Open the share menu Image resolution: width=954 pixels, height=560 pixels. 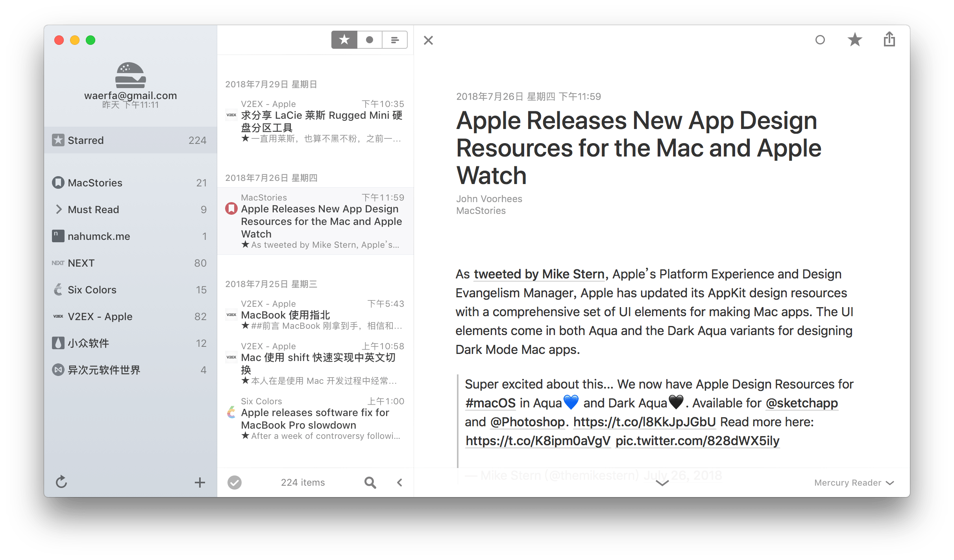(x=889, y=39)
